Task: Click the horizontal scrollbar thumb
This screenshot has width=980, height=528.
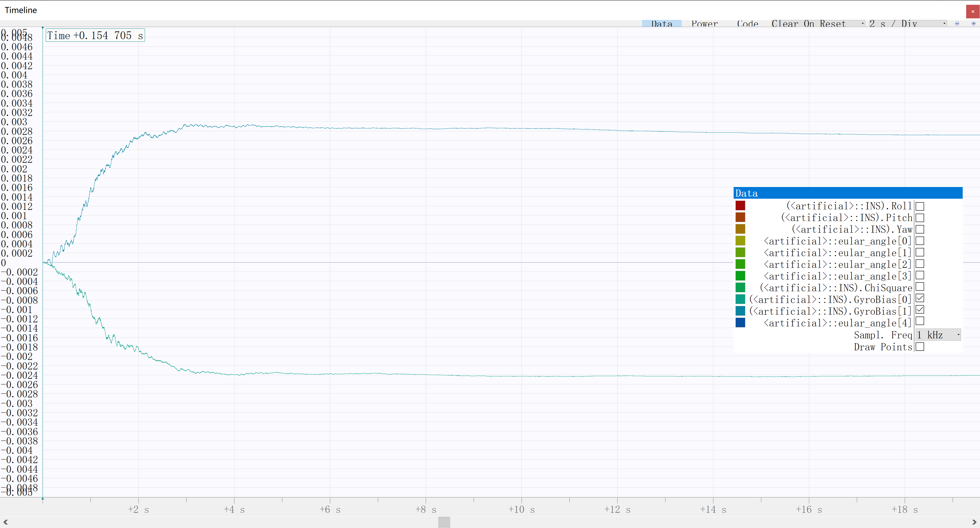Action: pyautogui.click(x=444, y=522)
